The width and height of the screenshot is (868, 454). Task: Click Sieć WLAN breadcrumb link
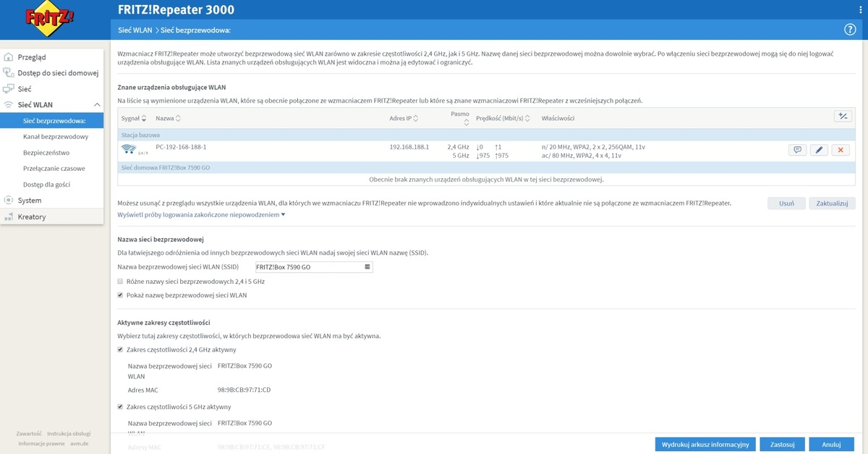point(135,30)
